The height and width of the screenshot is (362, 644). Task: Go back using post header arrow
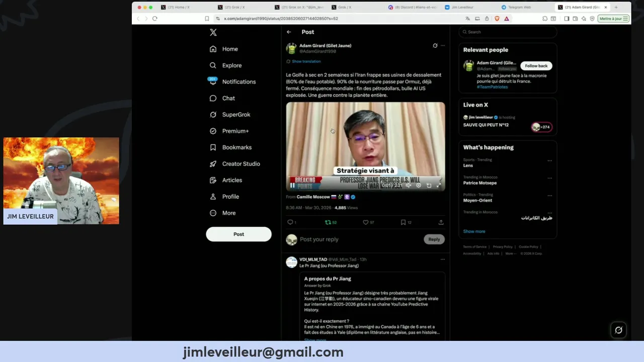tap(289, 32)
